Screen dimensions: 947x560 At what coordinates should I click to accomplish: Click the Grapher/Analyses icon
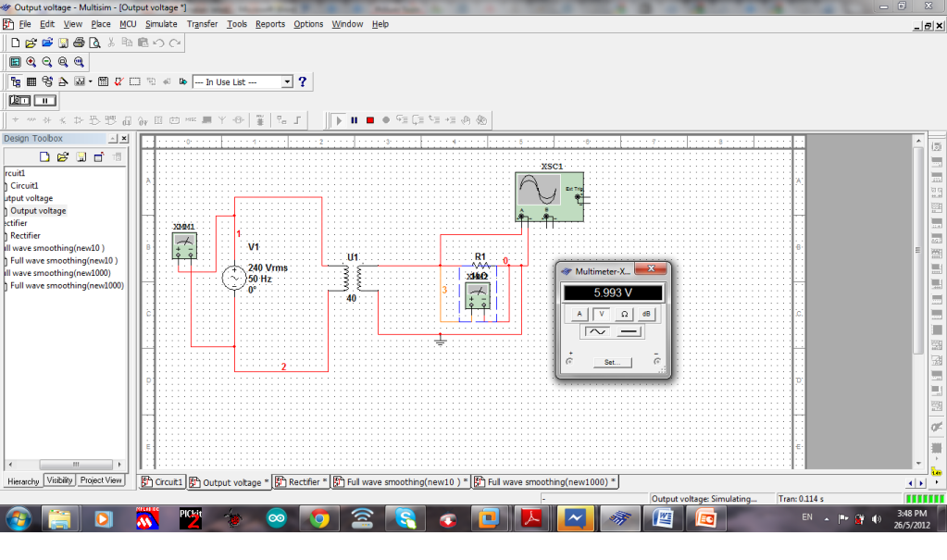coord(79,81)
